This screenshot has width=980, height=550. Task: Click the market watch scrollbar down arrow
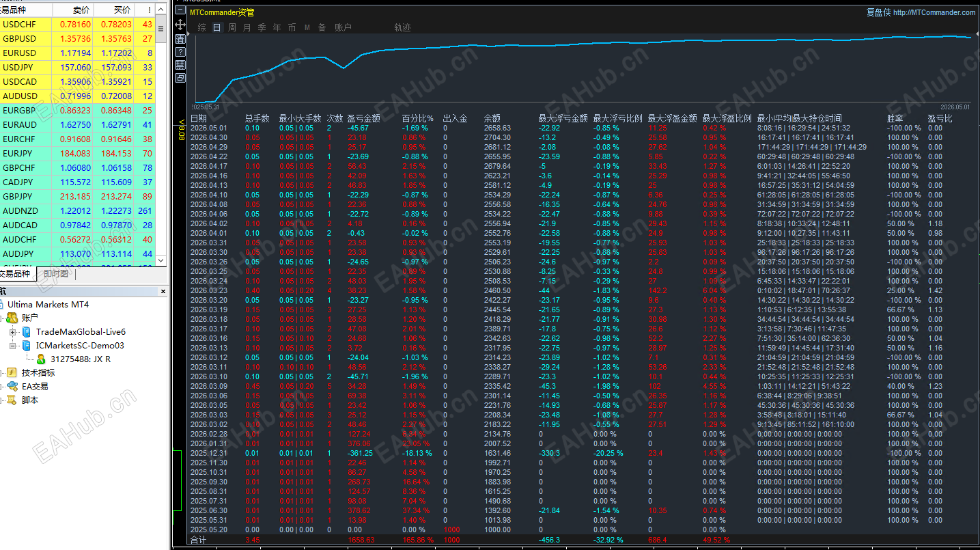click(162, 260)
